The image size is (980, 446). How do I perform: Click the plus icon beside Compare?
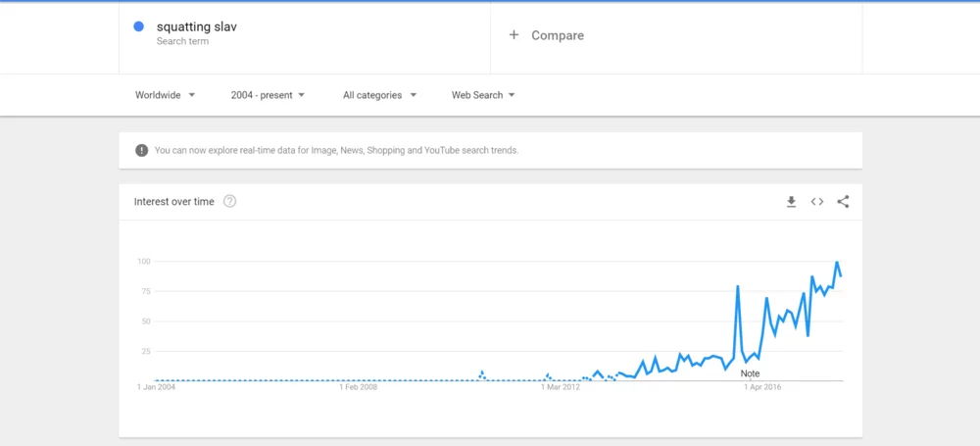514,35
